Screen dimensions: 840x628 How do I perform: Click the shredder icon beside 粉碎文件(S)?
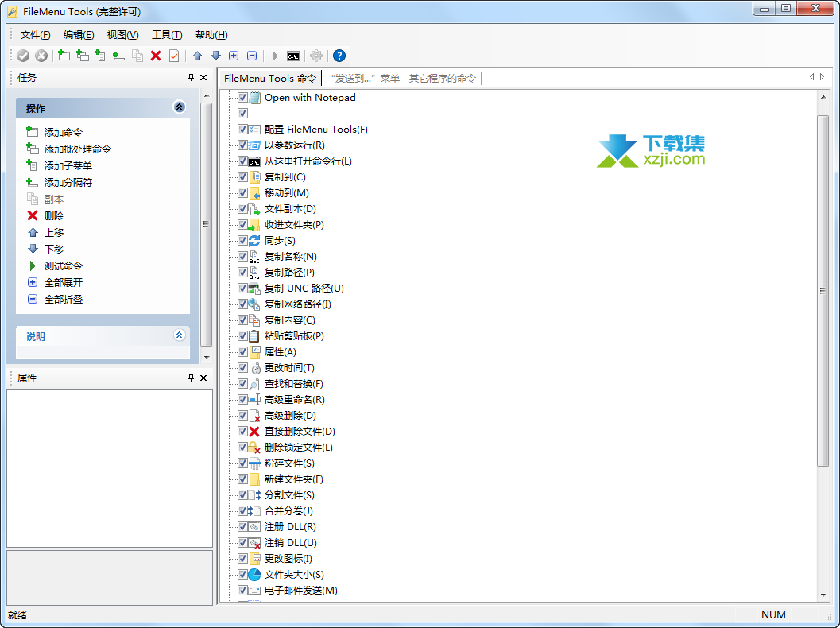[254, 463]
